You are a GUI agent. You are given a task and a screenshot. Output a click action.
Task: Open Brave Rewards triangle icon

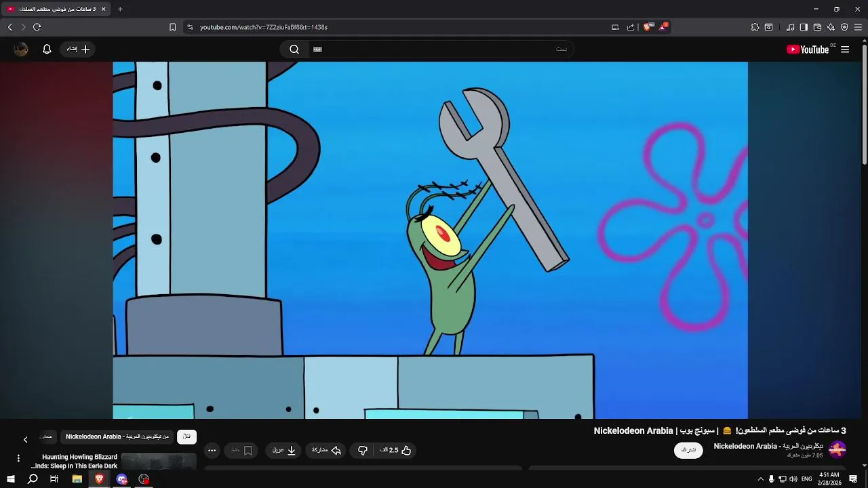pos(663,27)
